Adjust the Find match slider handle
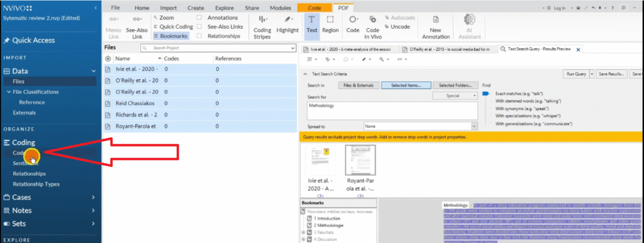644x243 pixels. tap(486, 94)
